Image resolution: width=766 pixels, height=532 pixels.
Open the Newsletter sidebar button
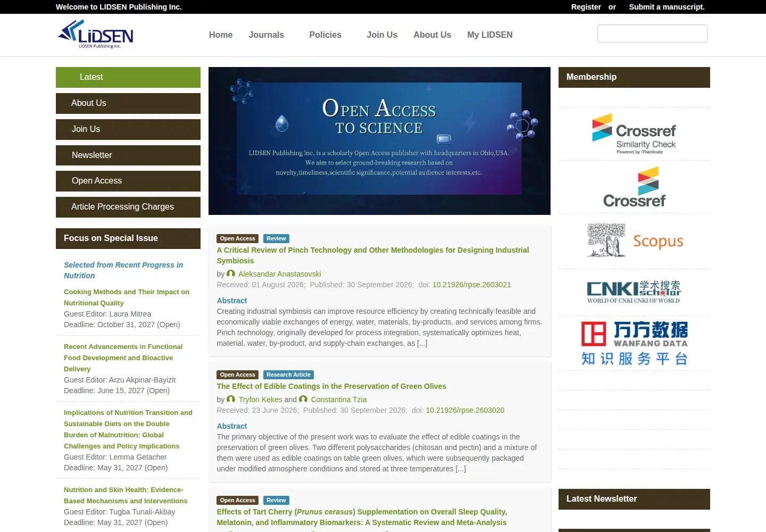(128, 155)
